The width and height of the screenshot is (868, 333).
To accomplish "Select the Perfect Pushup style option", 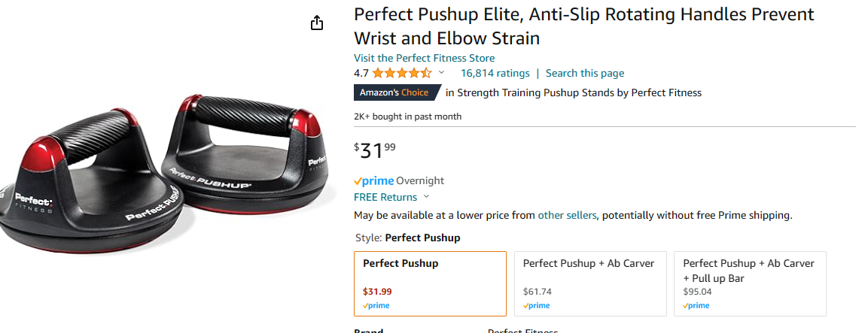I will click(x=430, y=283).
